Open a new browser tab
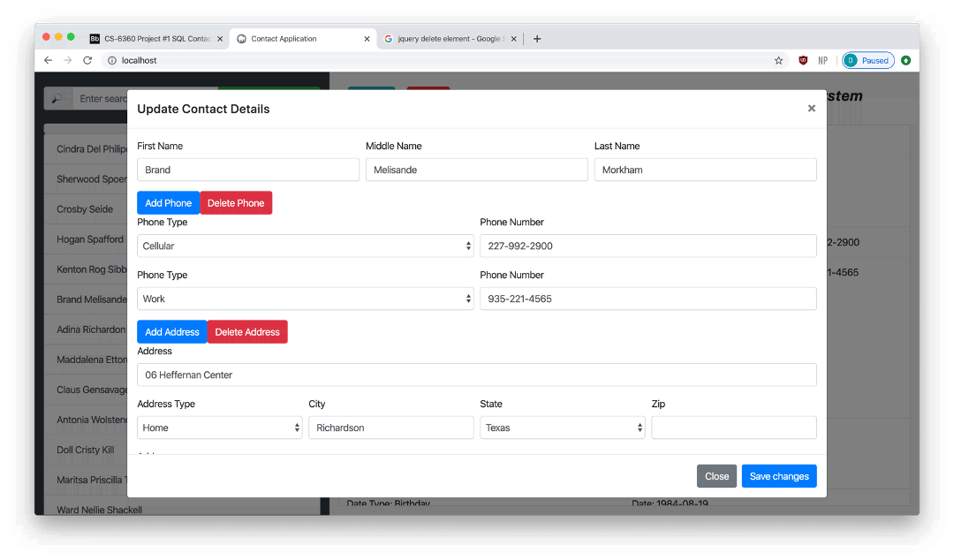The width and height of the screenshot is (954, 560). point(537,38)
